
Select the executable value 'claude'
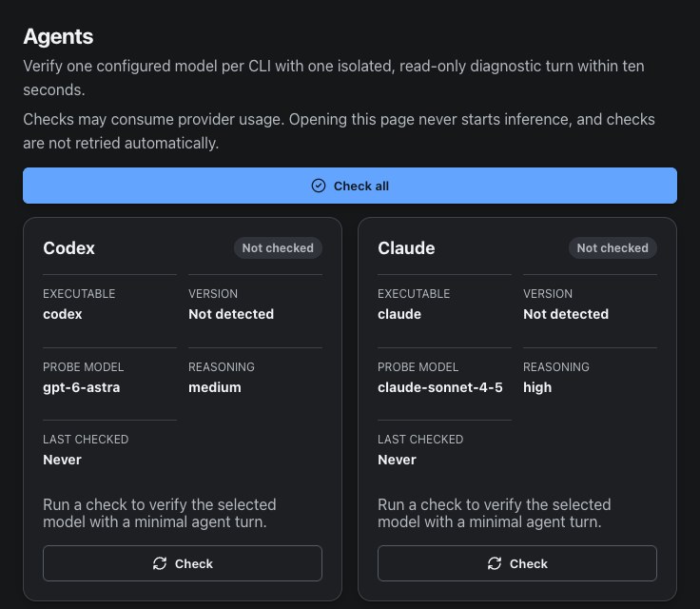[399, 314]
